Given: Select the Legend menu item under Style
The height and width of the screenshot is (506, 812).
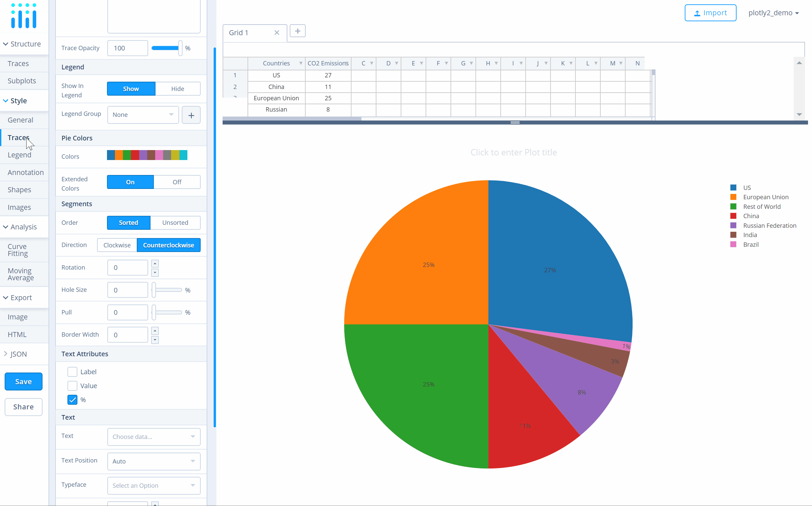Looking at the screenshot, I should [20, 154].
